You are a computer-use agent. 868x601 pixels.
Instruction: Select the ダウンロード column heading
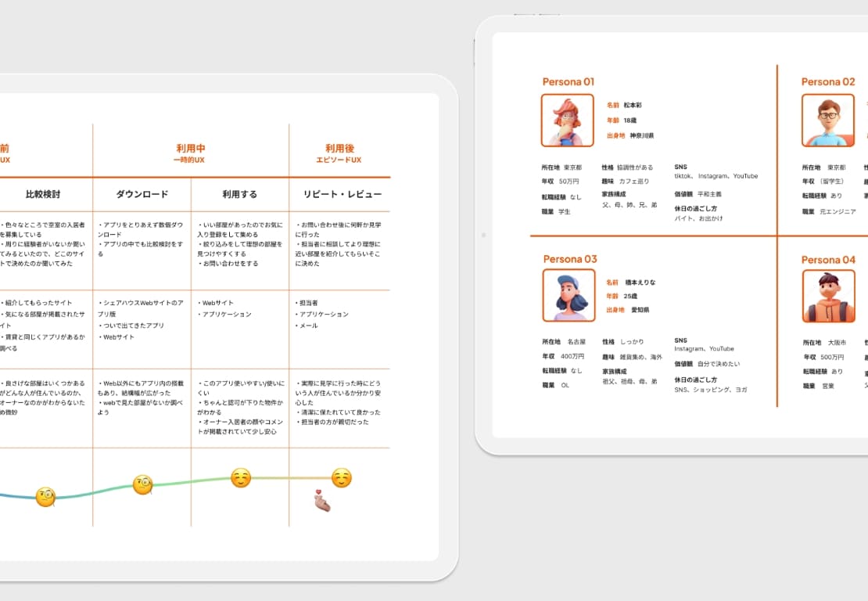(x=142, y=194)
